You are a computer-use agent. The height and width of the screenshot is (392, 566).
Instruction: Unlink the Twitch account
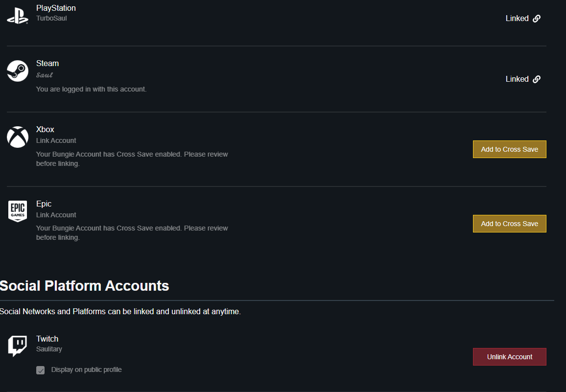pyautogui.click(x=509, y=357)
